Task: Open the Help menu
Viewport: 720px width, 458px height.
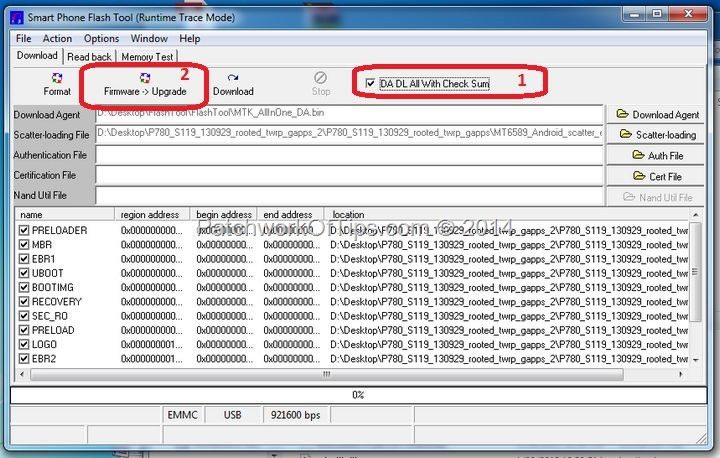Action: [x=190, y=39]
